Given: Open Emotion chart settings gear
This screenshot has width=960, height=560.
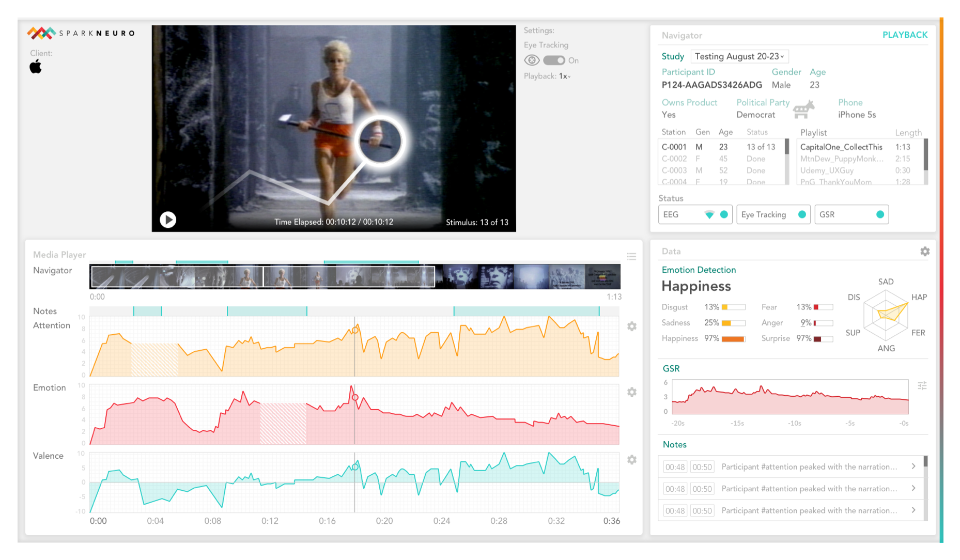Looking at the screenshot, I should tap(631, 392).
